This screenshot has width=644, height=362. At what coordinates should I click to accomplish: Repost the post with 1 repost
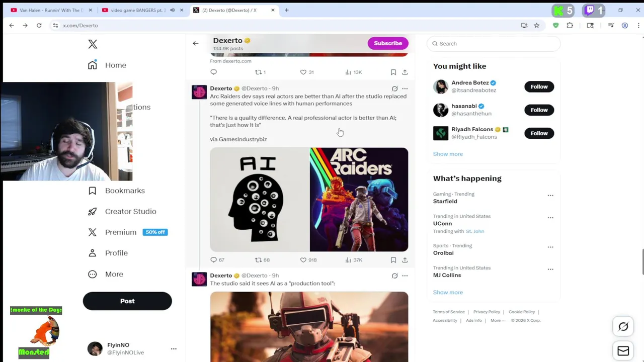click(x=260, y=72)
